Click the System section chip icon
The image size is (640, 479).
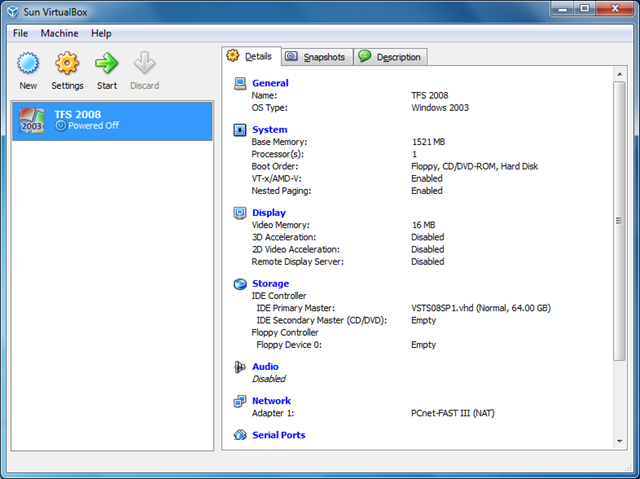tap(240, 130)
